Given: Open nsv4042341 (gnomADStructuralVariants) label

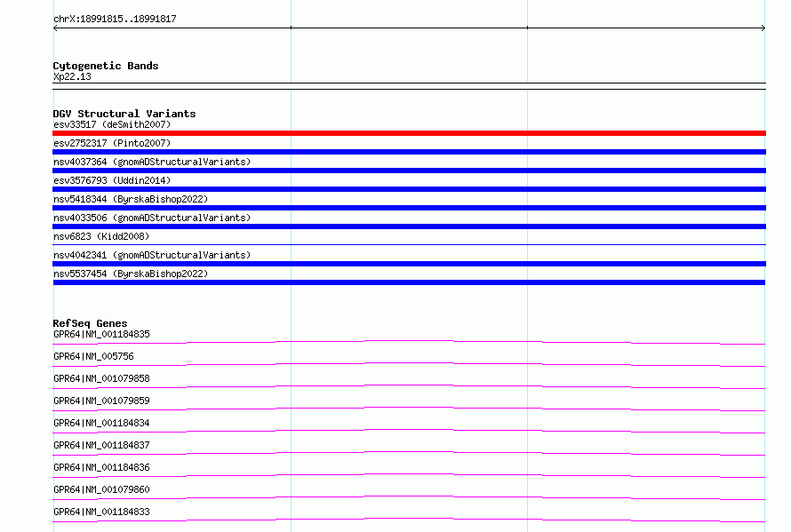Looking at the screenshot, I should coord(152,255).
